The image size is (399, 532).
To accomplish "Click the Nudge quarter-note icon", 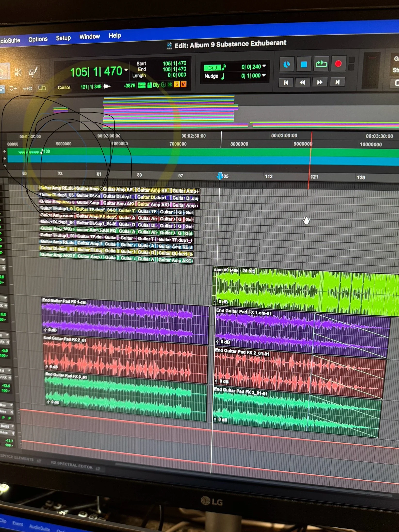I will click(x=223, y=76).
